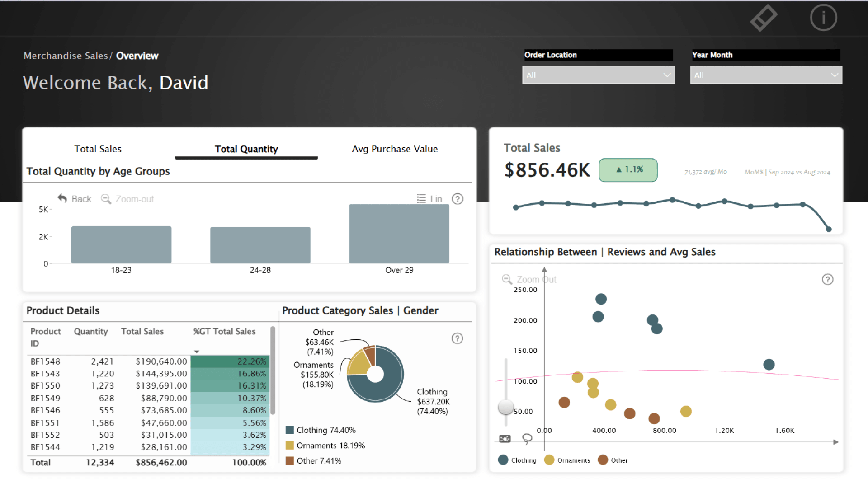Click Zoom Out magnifier on scatter chart
Image resolution: width=868 pixels, height=488 pixels.
click(x=507, y=279)
